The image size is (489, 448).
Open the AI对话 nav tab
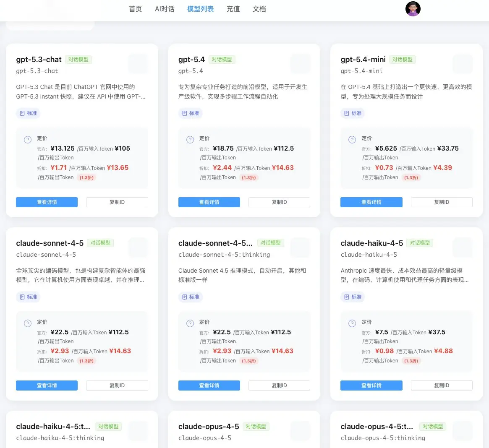[x=165, y=9]
